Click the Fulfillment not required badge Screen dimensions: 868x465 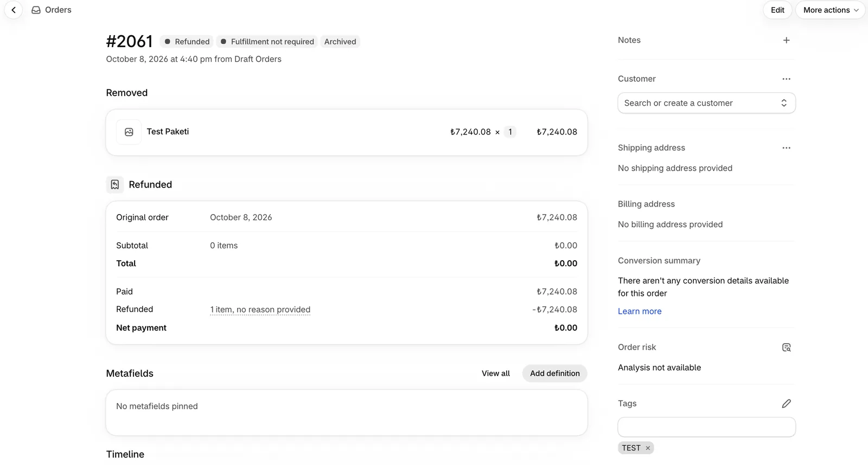coord(267,42)
